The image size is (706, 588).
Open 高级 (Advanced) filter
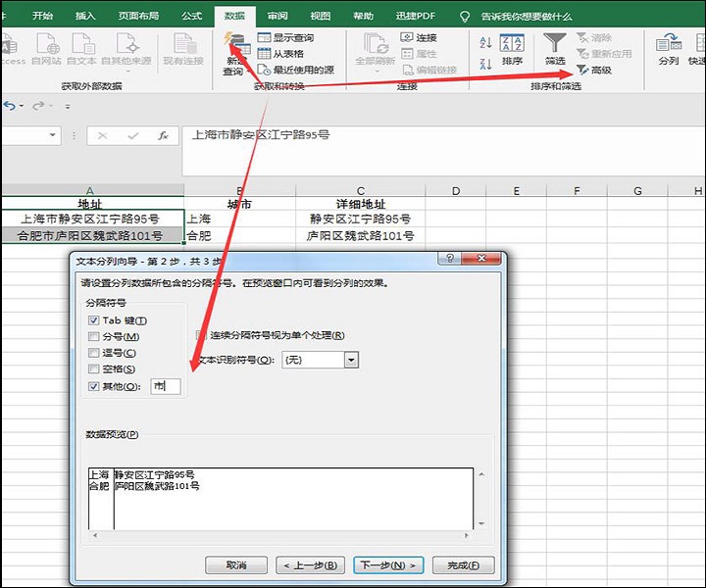click(x=594, y=70)
